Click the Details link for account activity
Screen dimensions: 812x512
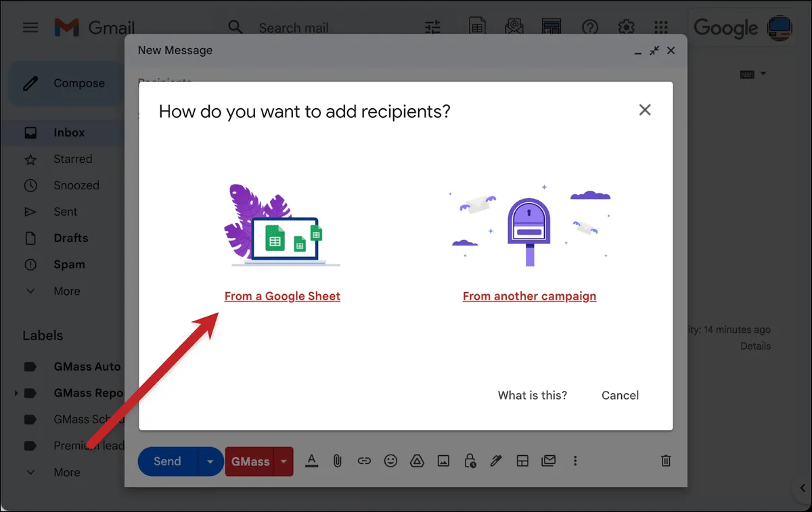coord(755,346)
